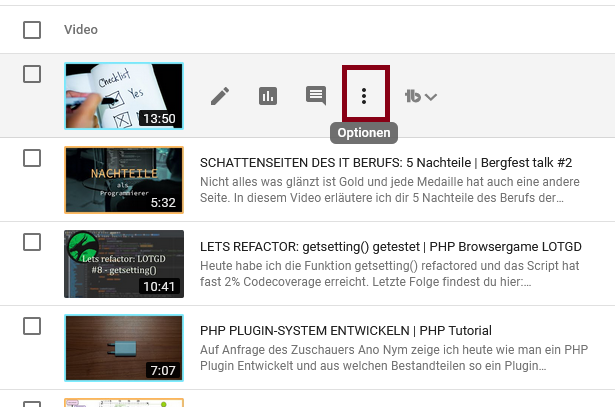
Task: Click the LETS REFACTOR: getsetting() getestet title
Action: coord(391,246)
